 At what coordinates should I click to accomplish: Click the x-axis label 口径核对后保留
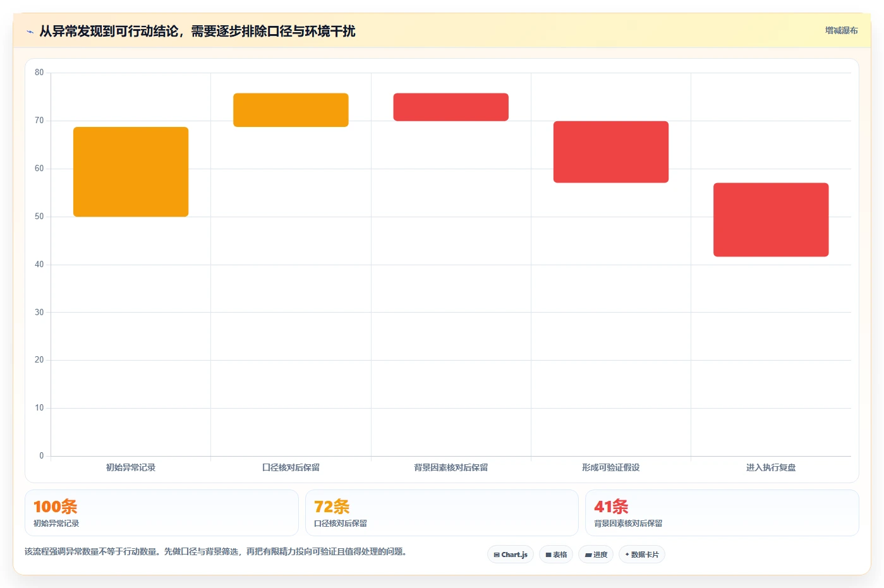coord(291,467)
